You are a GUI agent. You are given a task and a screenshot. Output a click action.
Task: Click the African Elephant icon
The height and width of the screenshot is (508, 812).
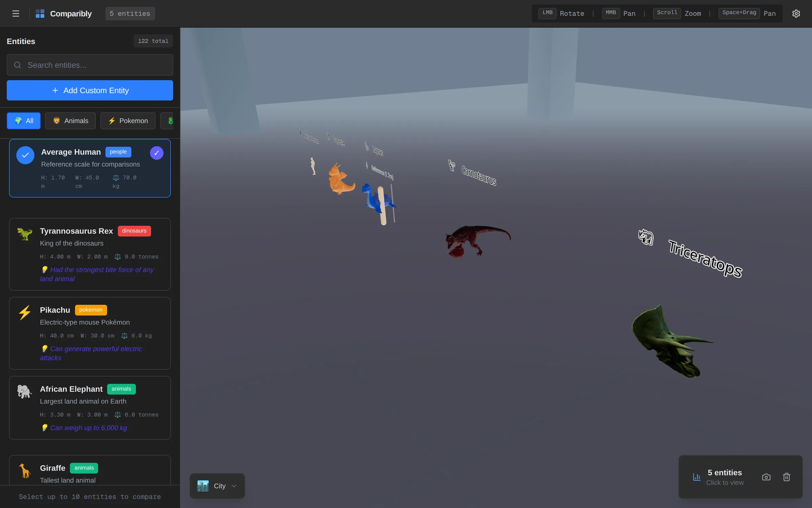coord(24,391)
